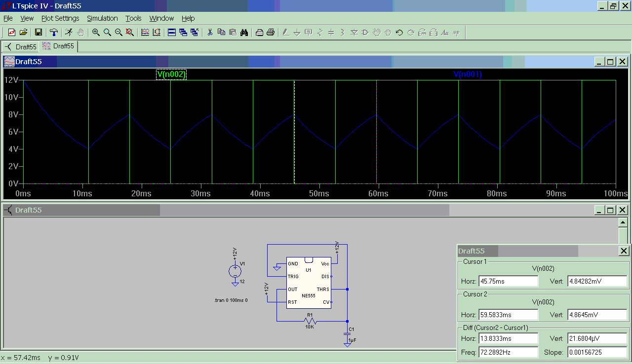The height and width of the screenshot is (364, 632).
Task: Click the Zoom Out magnifier icon
Action: click(x=118, y=33)
